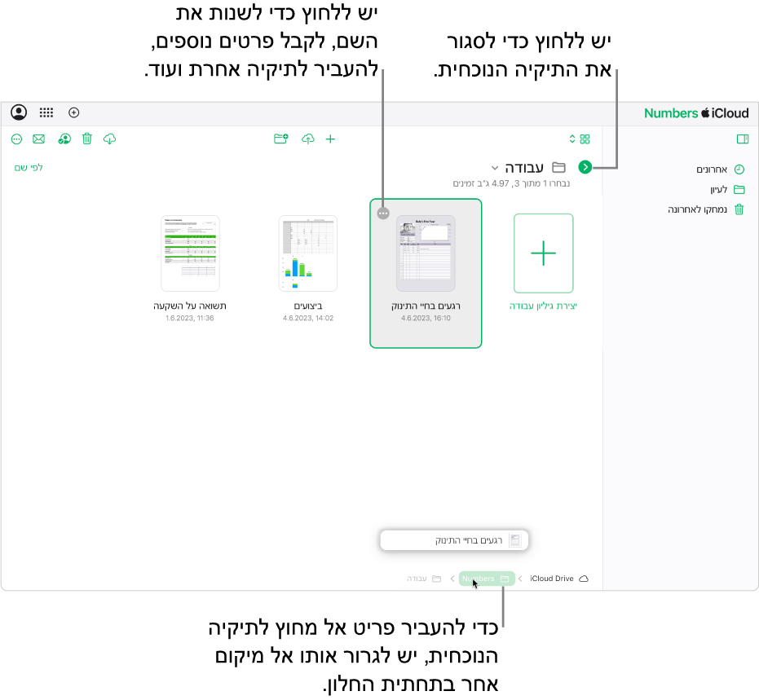759x700 pixels.
Task: Click the יצירת גיליון עבודה label
Action: pyautogui.click(x=543, y=306)
